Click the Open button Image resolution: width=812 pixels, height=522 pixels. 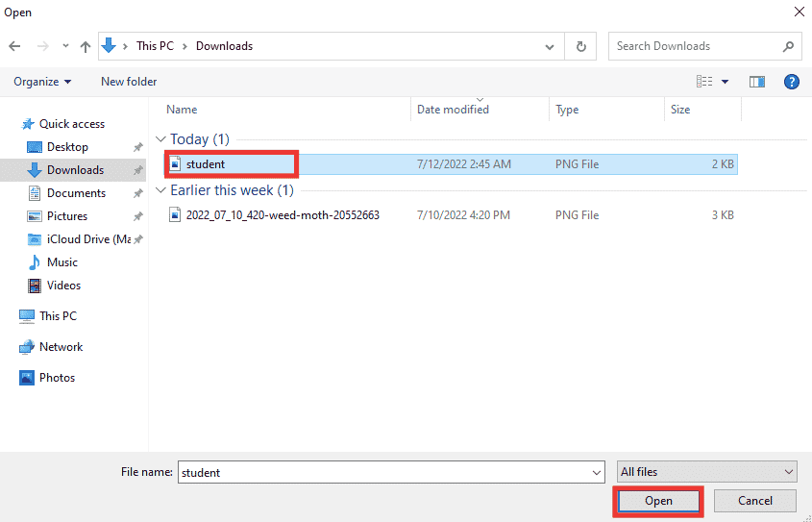click(658, 501)
